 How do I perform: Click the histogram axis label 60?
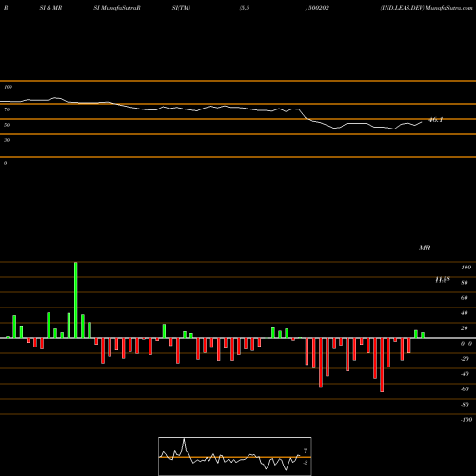pos(464,298)
